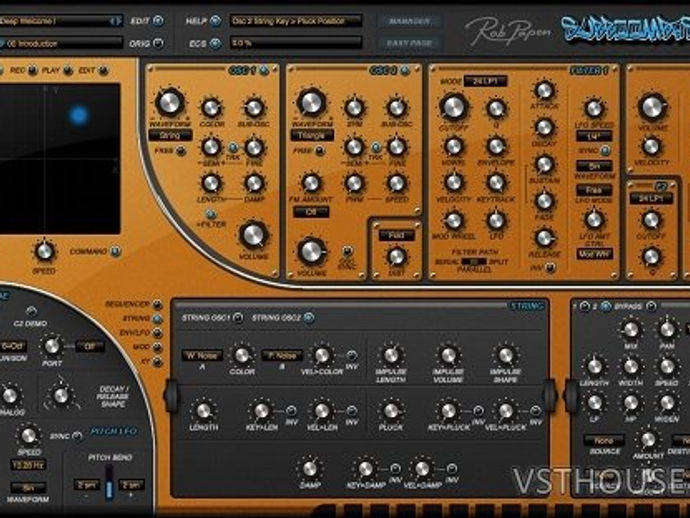Adjust the Impulse Length knob
The height and width of the screenshot is (518, 690).
coord(391,355)
